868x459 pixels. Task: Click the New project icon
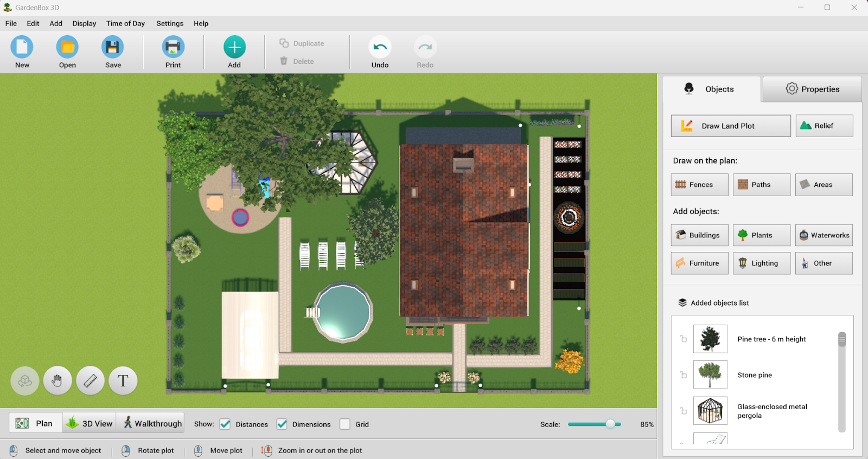click(x=22, y=48)
